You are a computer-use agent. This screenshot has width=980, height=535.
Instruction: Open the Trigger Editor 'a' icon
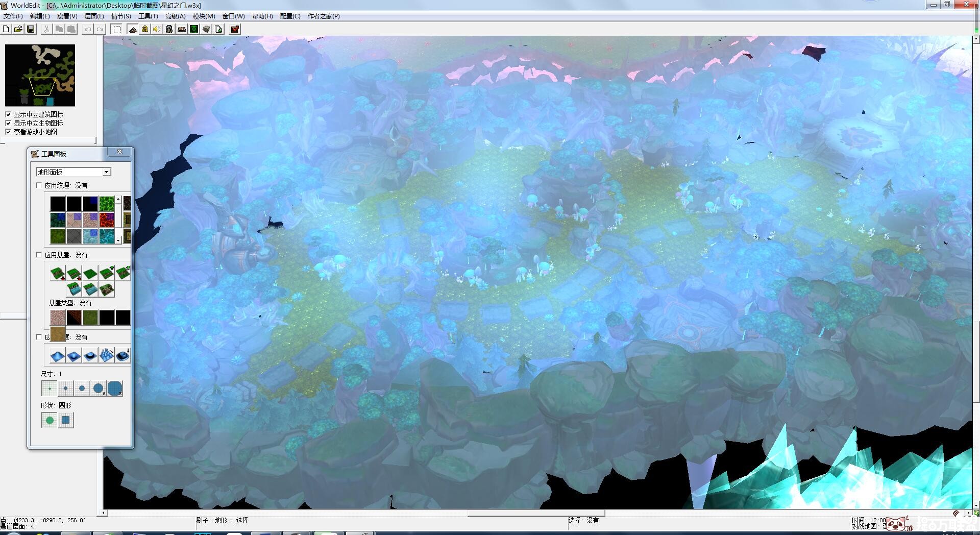click(x=145, y=29)
